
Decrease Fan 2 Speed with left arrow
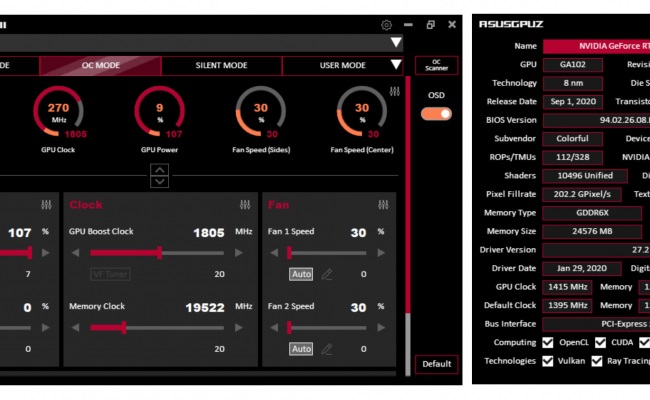274,328
